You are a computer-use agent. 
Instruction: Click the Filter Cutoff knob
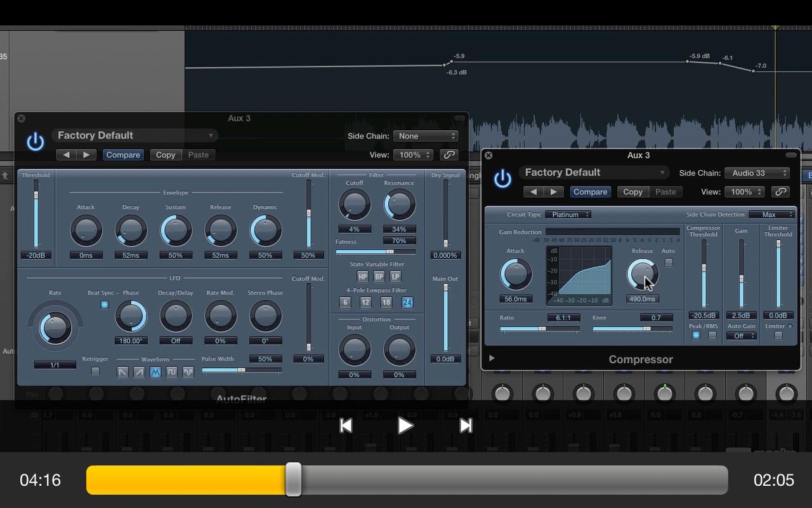click(x=355, y=205)
